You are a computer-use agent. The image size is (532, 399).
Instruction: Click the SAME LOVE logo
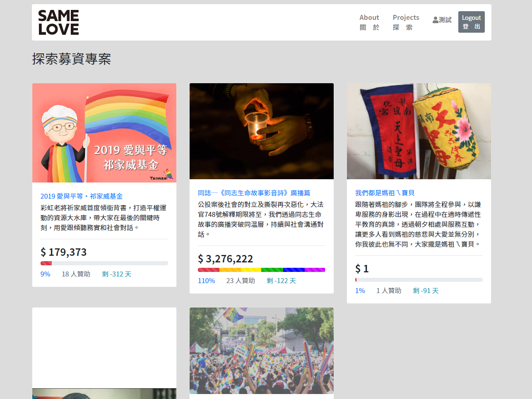[58, 22]
